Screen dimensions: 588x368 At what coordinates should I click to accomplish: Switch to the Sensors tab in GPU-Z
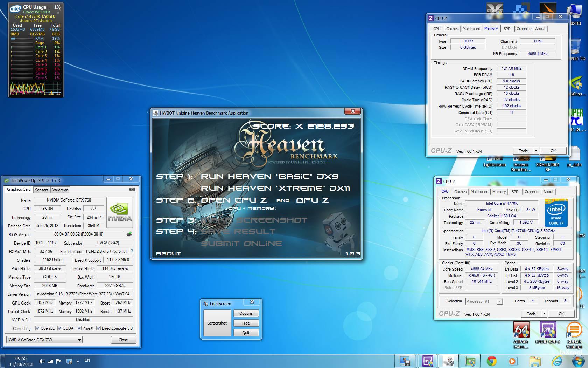tap(41, 190)
